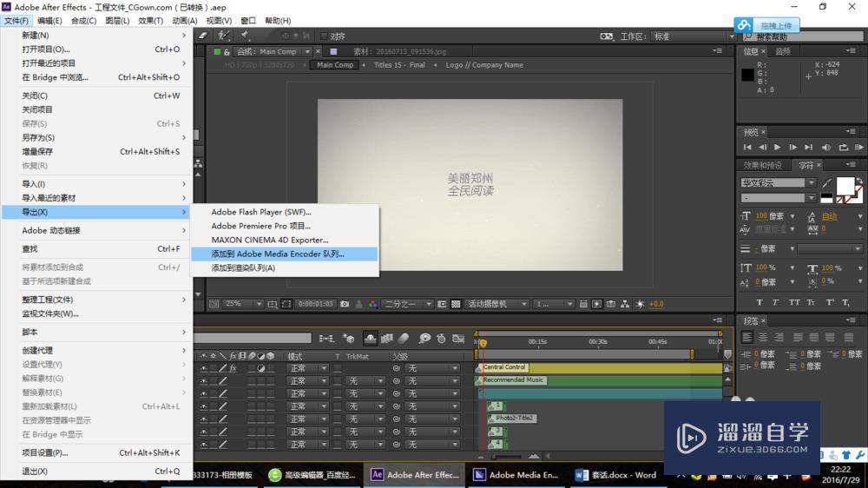Open the 华文彩云 font family dropdown

pos(779,183)
